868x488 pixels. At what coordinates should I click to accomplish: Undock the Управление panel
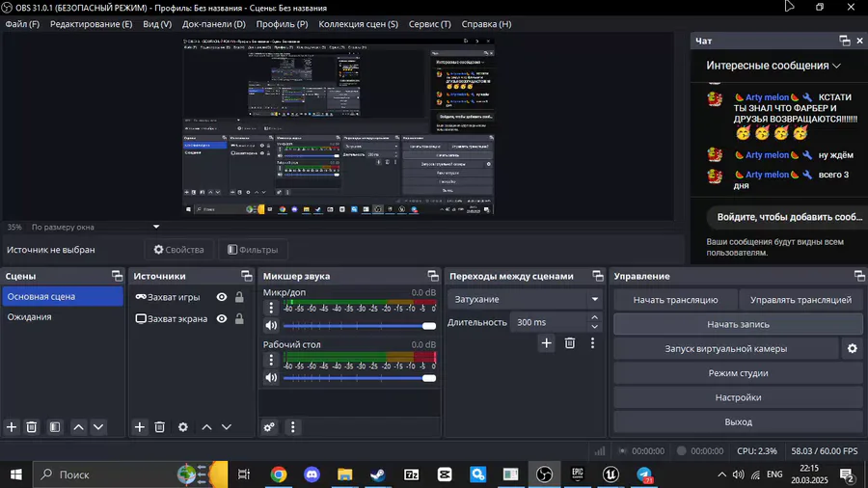click(859, 276)
